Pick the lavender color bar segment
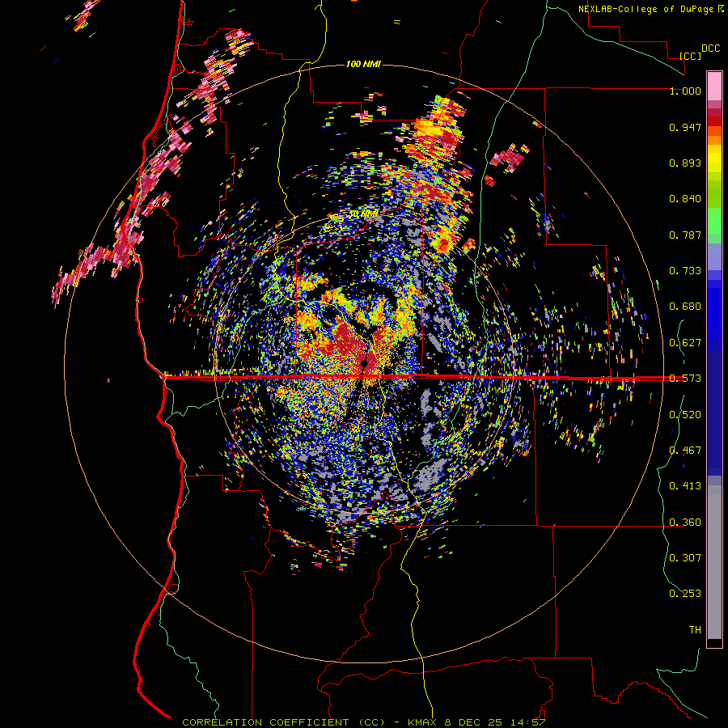This screenshot has width=728, height=728. point(714,256)
